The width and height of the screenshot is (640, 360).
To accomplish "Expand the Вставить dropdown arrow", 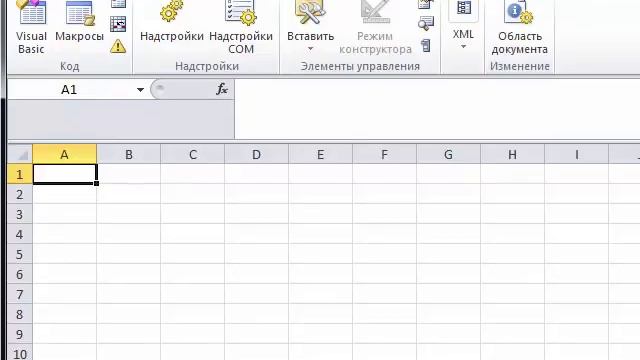I will [310, 49].
